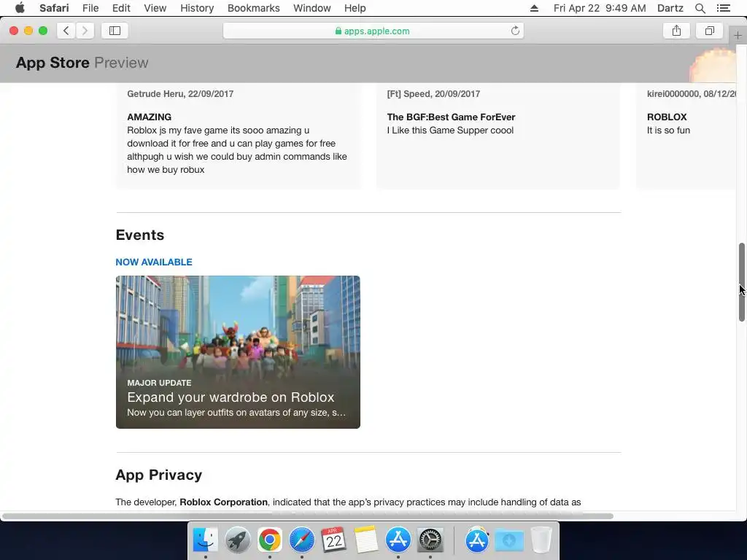Screen dimensions: 747x560
Task: Click the Roblox Corporation developer name
Action: 223,502
